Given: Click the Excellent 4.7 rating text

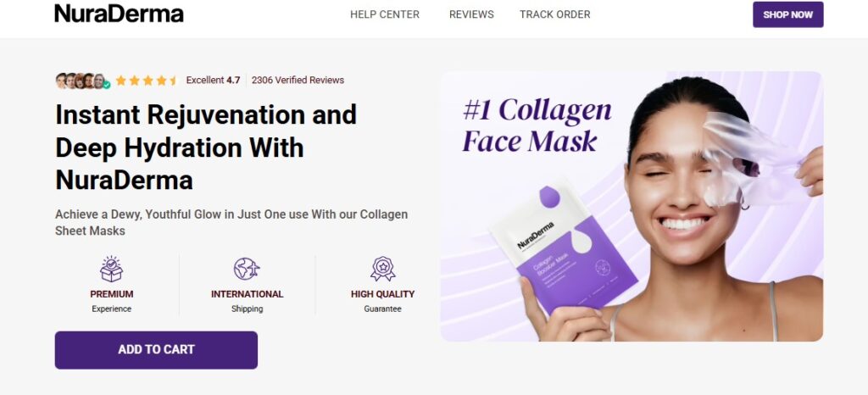Looking at the screenshot, I should [213, 81].
